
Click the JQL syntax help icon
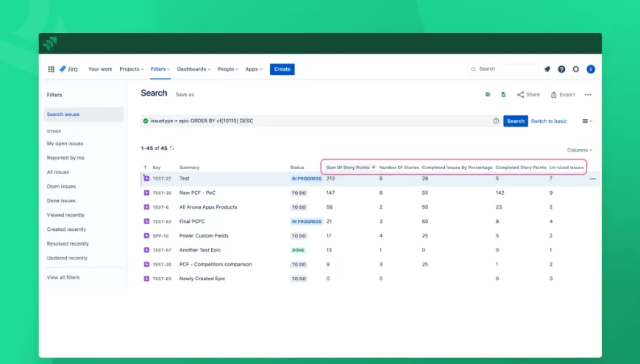pyautogui.click(x=496, y=121)
